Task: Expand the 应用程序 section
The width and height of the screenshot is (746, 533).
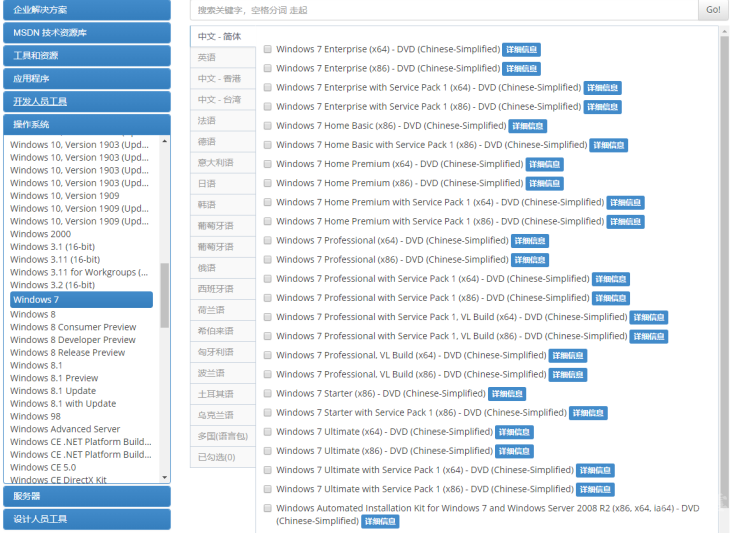Action: coord(87,79)
